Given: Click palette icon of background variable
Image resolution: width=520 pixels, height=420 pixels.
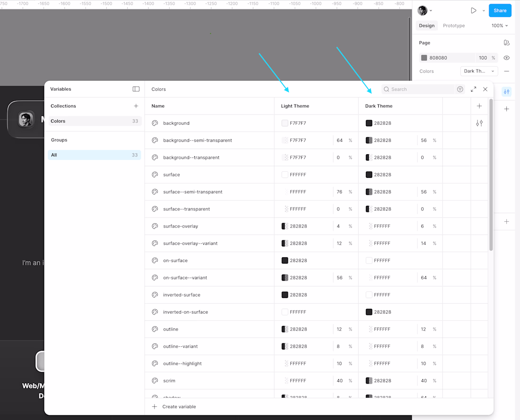Looking at the screenshot, I should click(155, 123).
